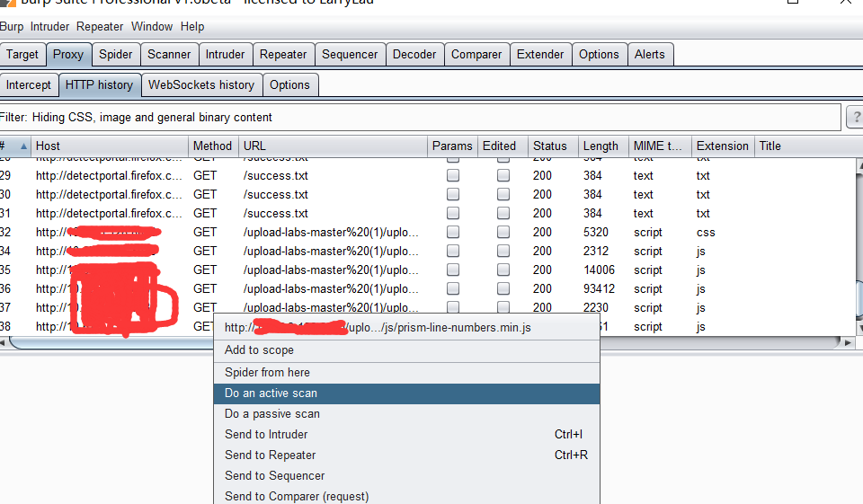Open the Repeater menu in menu bar
This screenshot has width=863, height=504.
pos(100,26)
